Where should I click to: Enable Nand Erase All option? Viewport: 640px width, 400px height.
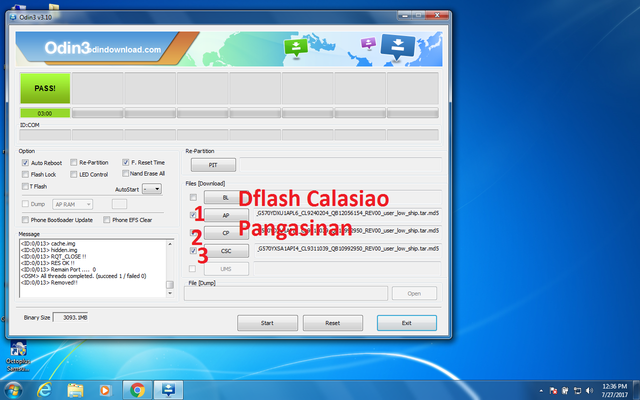(x=126, y=173)
